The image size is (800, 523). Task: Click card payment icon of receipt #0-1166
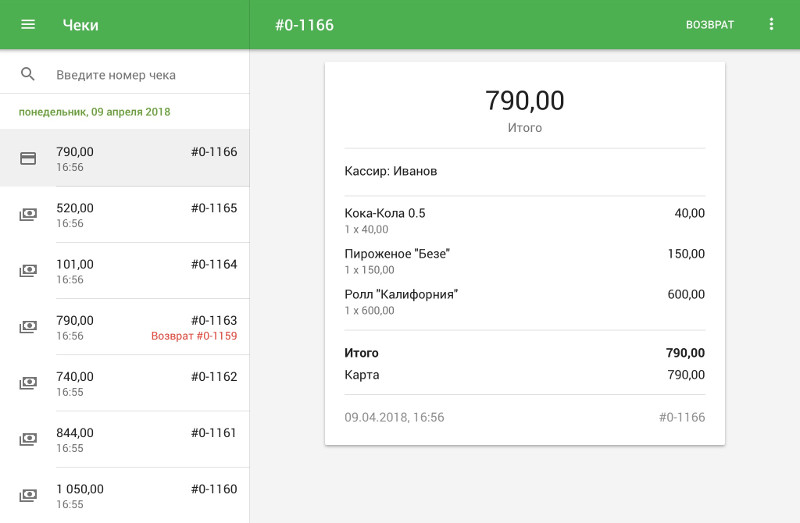coord(28,158)
